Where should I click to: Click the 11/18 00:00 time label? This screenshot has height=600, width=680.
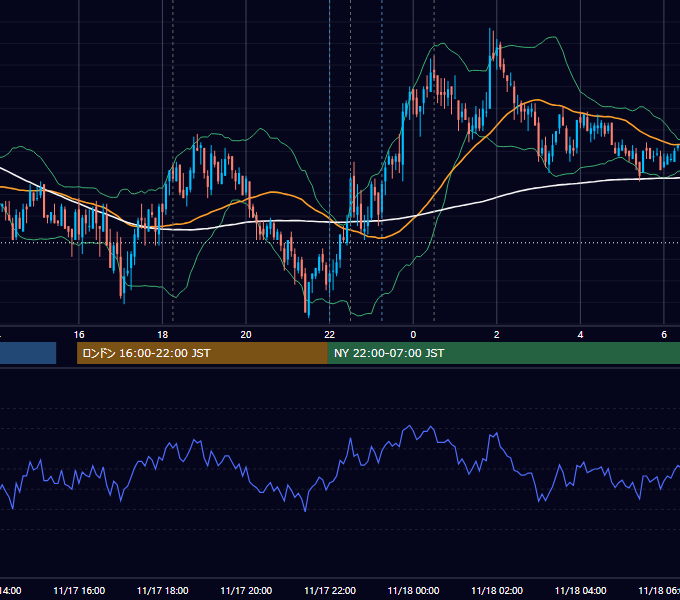pyautogui.click(x=413, y=590)
